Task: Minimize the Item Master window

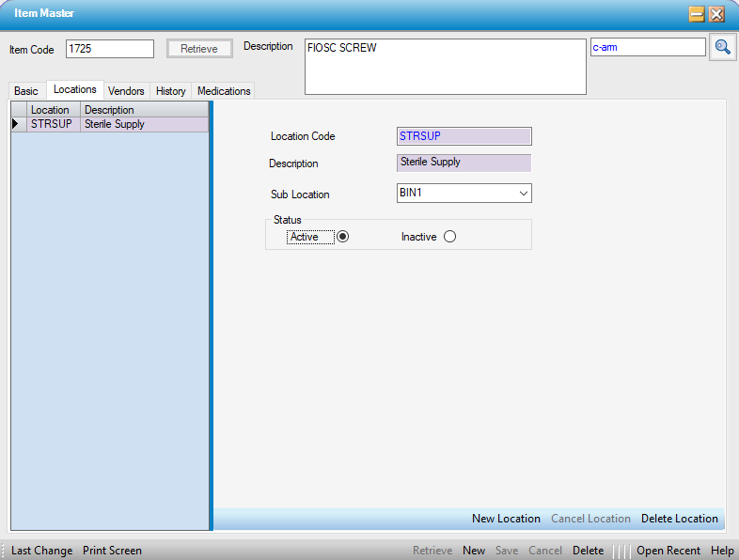Action: point(697,14)
